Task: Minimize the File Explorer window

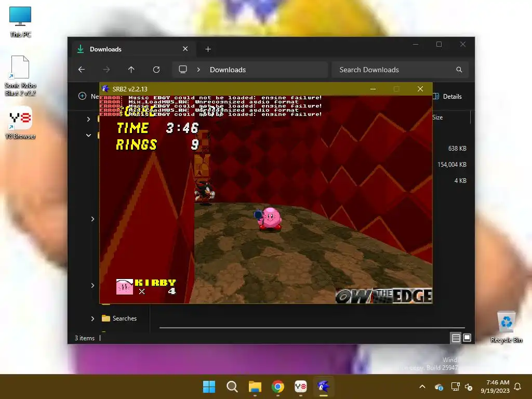Action: pyautogui.click(x=416, y=45)
